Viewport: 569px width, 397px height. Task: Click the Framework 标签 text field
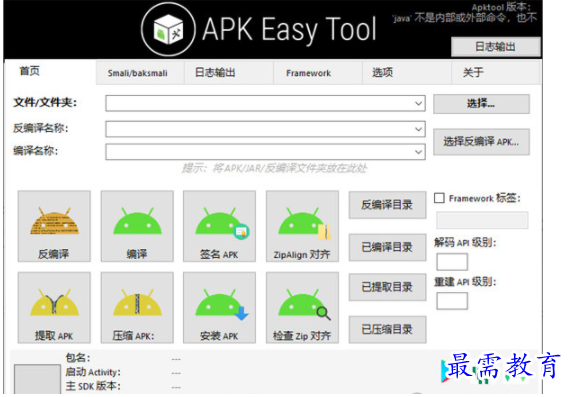pos(482,220)
